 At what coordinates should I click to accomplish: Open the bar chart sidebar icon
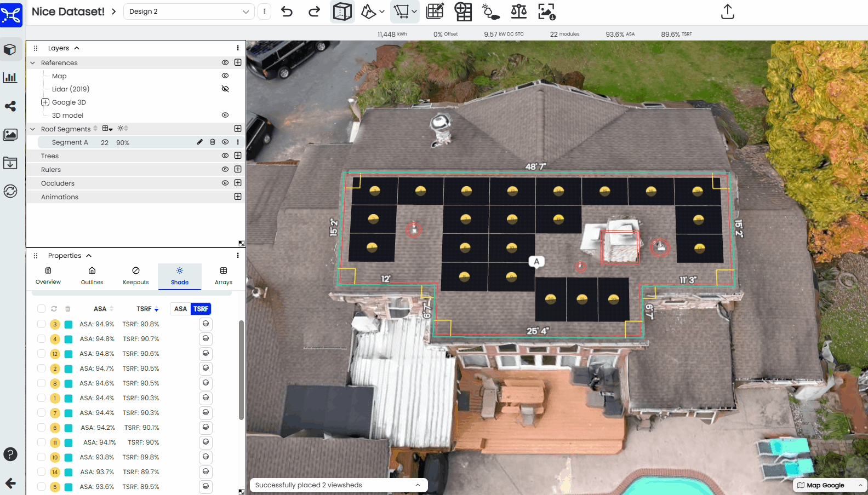point(10,78)
